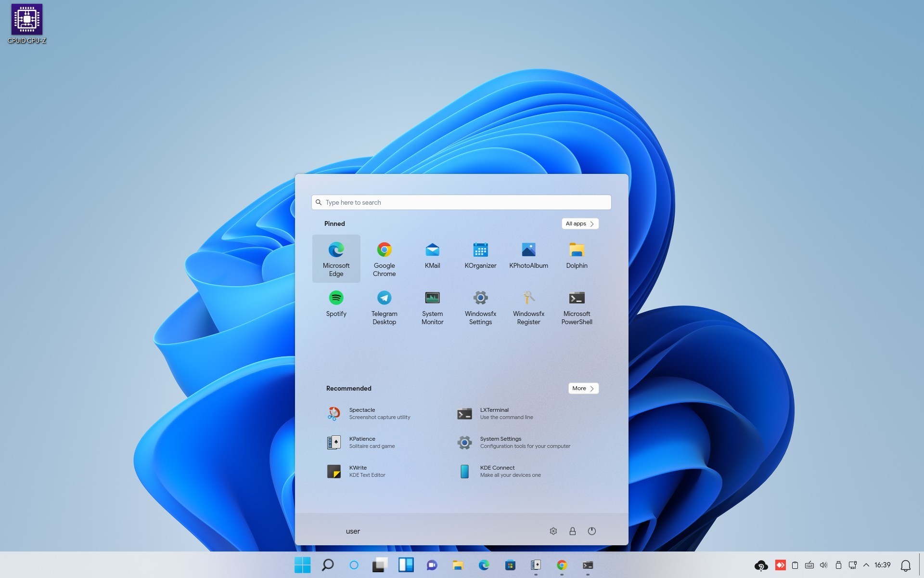Click the power button in start menu
Screen dimensions: 924x578
[x=592, y=531]
